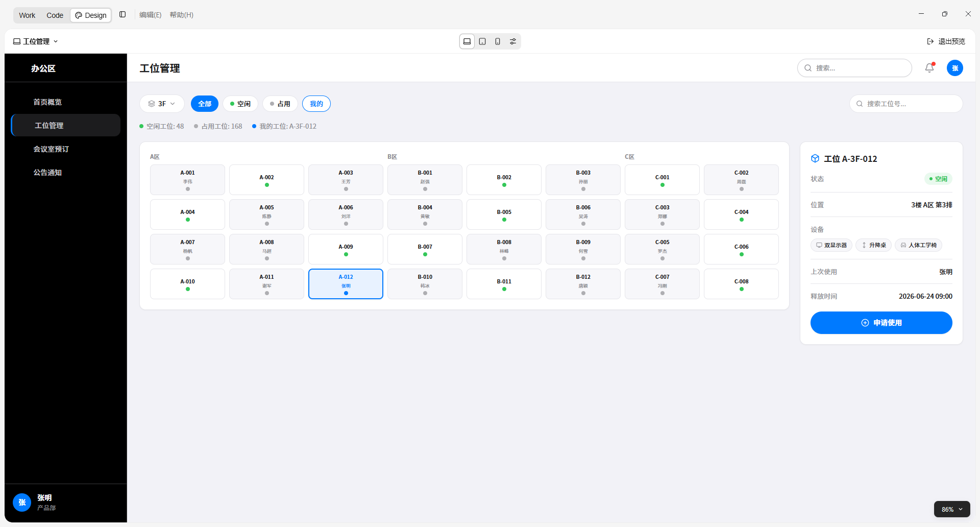980x527 pixels.
Task: Open 公告通知 in sidebar
Action: tap(65, 173)
